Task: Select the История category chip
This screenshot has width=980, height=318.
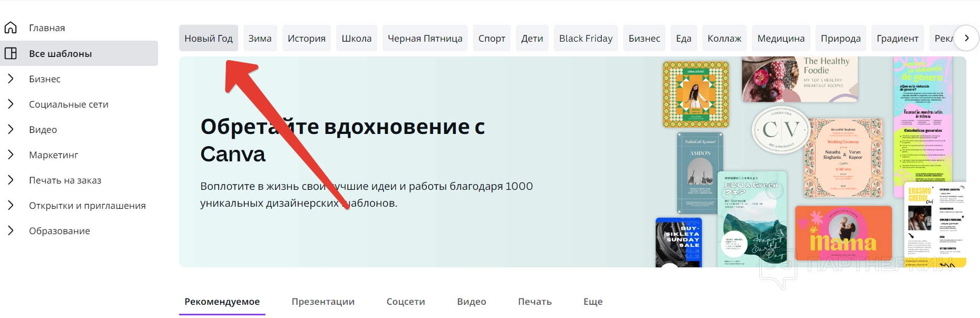Action: (x=307, y=38)
